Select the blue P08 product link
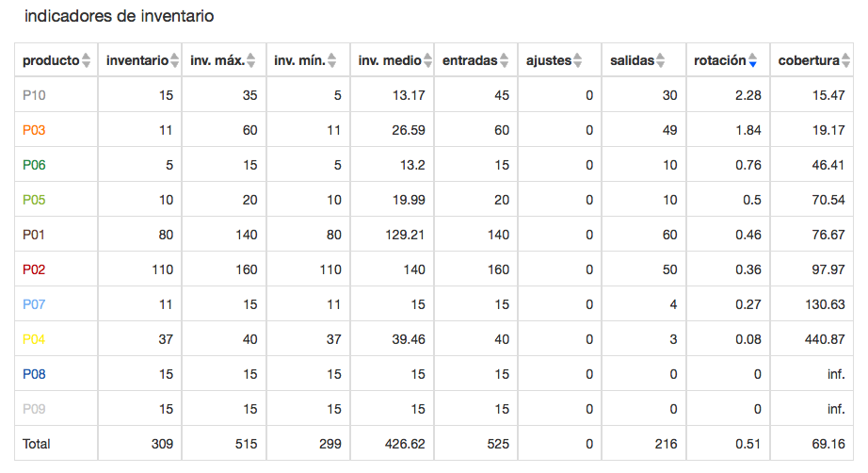This screenshot has width=868, height=473. 34,374
